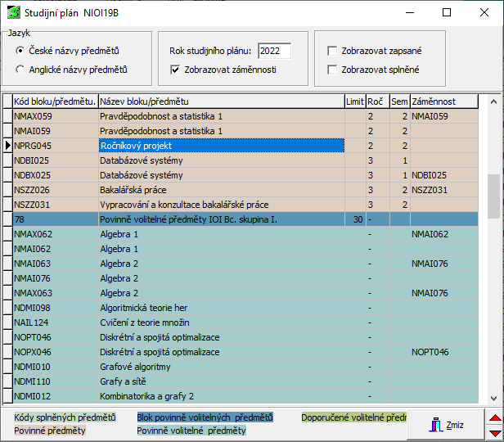Uncheck Zobrazovat záměnnosti checkbox
The image size is (504, 442).
pyautogui.click(x=175, y=70)
